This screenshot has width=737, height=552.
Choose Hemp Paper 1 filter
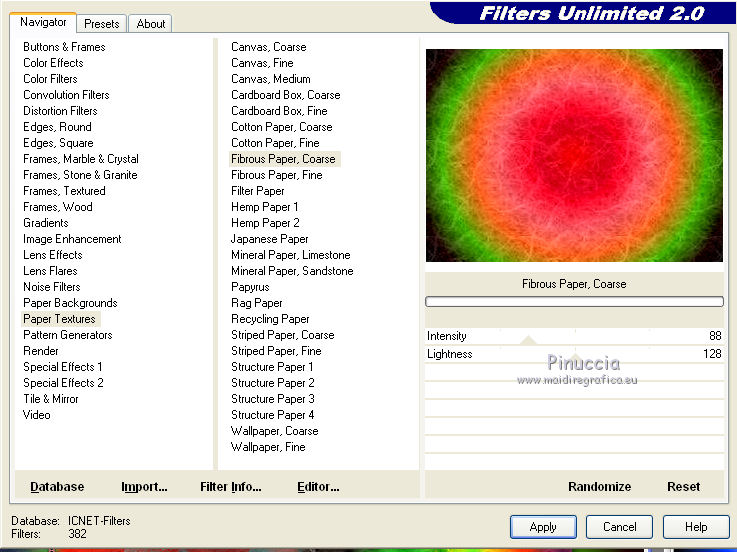point(265,207)
